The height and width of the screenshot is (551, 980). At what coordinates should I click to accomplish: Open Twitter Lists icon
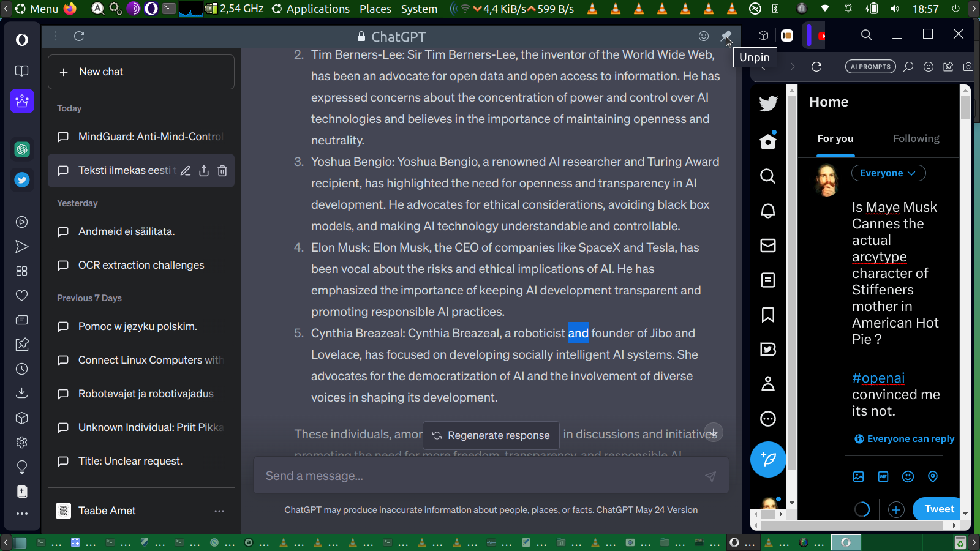pyautogui.click(x=768, y=280)
